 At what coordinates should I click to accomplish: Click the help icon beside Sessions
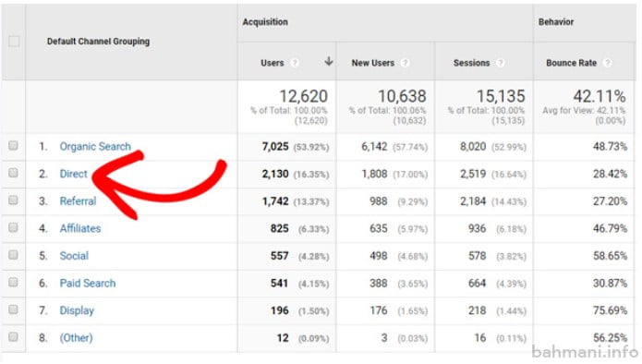tap(501, 63)
